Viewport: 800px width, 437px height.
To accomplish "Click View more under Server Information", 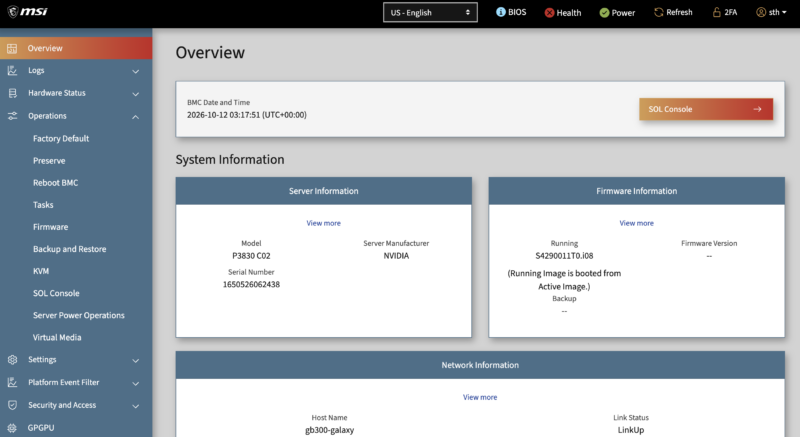I will click(x=323, y=223).
